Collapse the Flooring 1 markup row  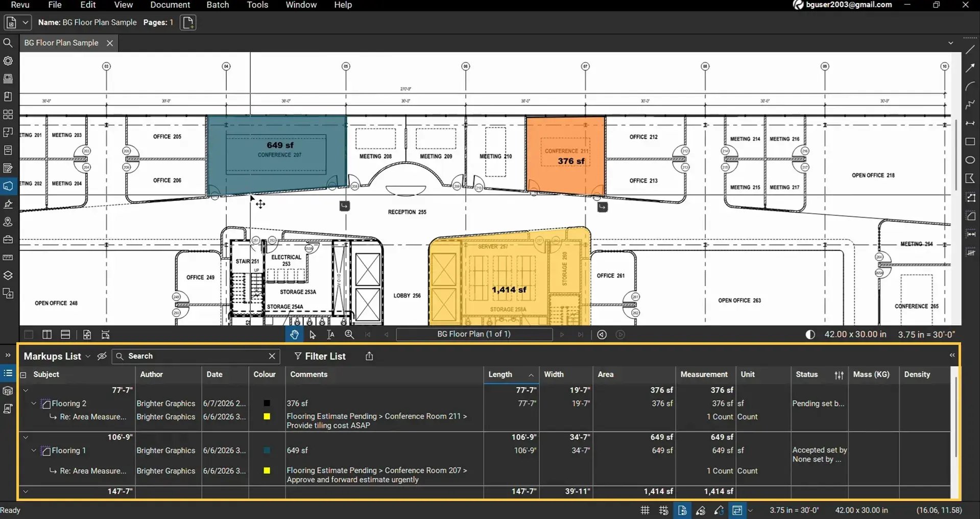pos(34,451)
